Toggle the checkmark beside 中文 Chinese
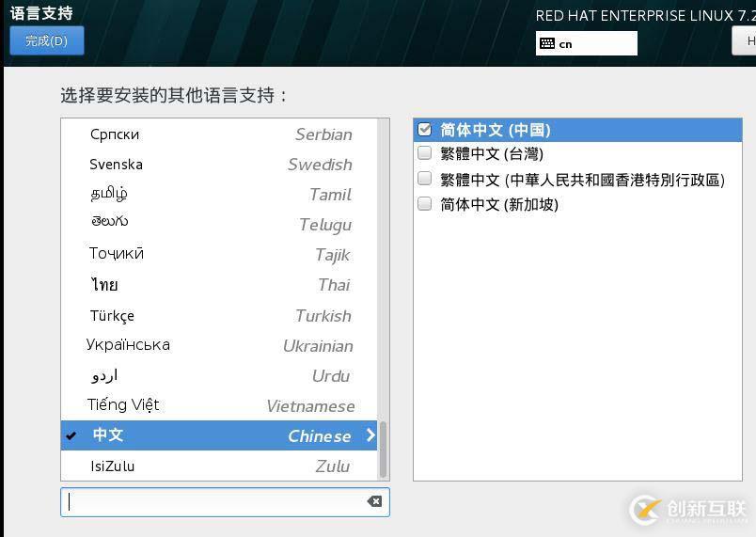The height and width of the screenshot is (537, 756). 71,435
